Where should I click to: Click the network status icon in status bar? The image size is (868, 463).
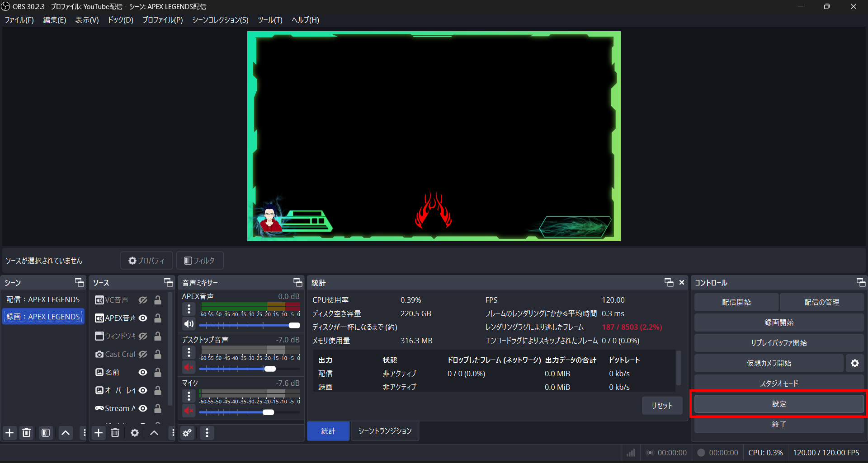pyautogui.click(x=631, y=452)
